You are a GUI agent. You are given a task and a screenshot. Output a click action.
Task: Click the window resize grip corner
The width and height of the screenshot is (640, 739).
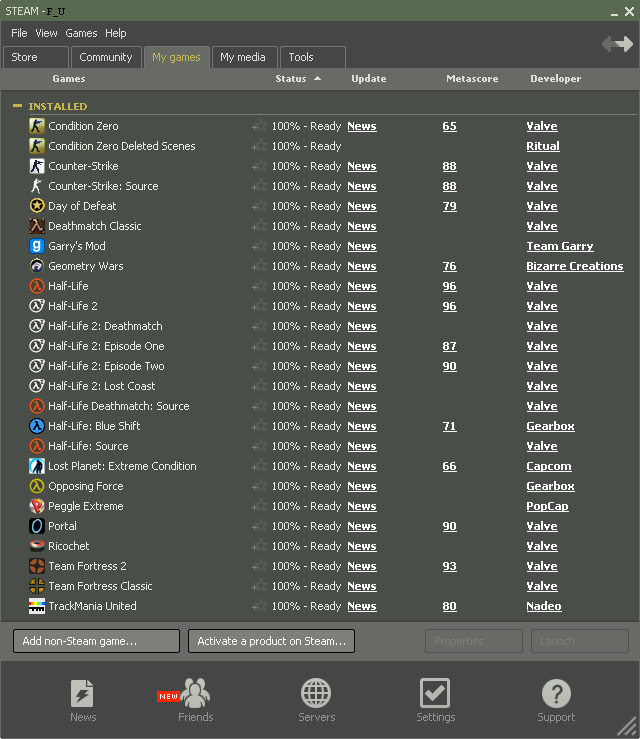coord(628,726)
